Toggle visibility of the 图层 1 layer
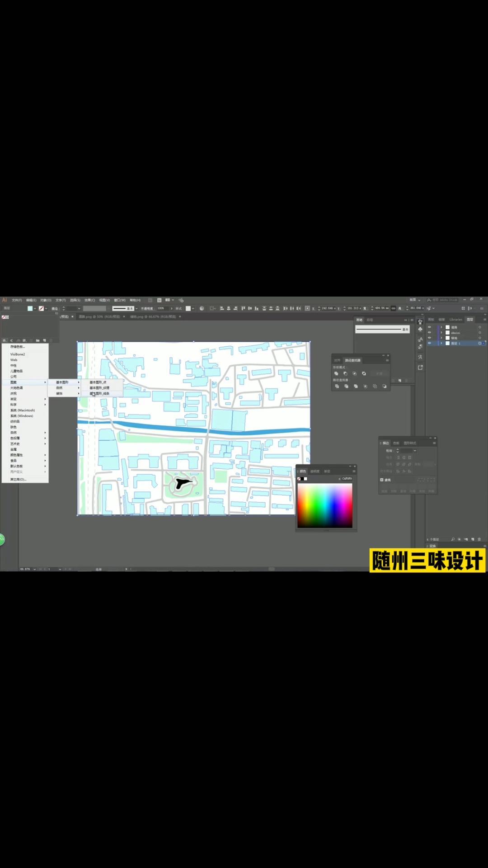The width and height of the screenshot is (488, 868). 429,344
